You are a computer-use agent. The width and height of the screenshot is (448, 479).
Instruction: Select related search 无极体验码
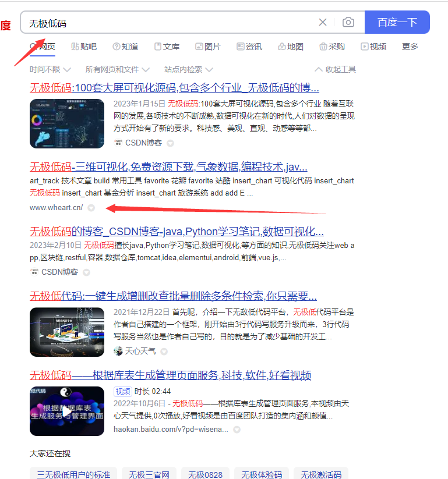(262, 474)
